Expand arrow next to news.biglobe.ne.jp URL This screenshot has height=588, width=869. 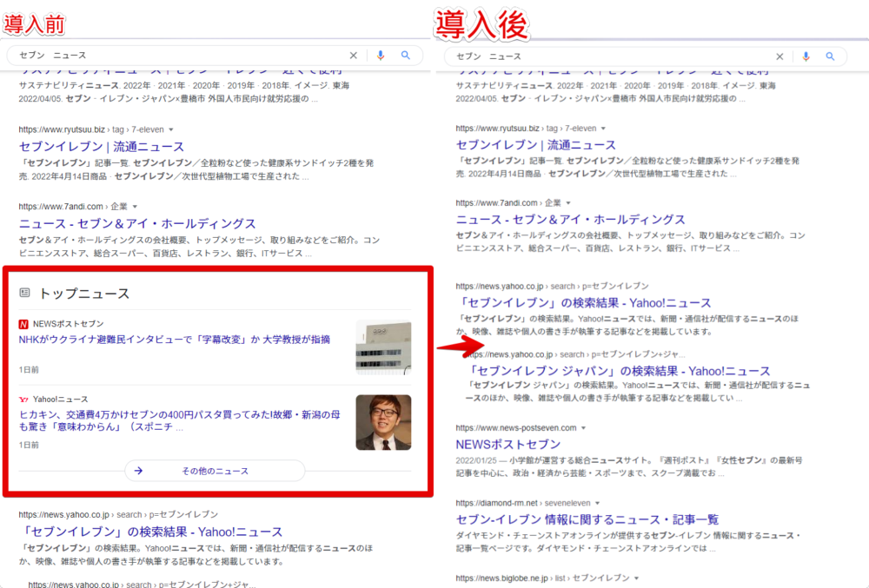[637, 578]
